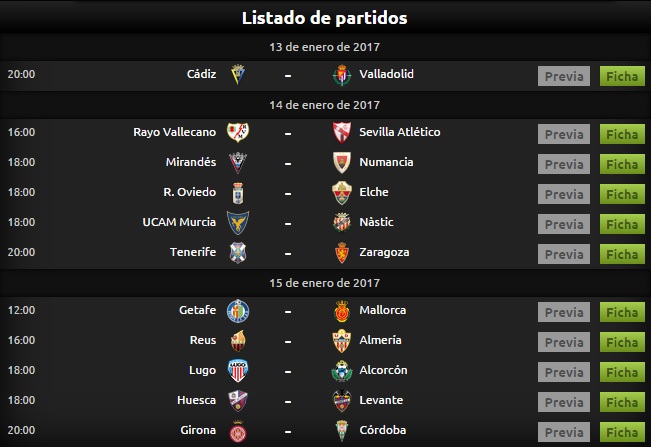
Task: Click the Alcorcón team name
Action: click(383, 370)
